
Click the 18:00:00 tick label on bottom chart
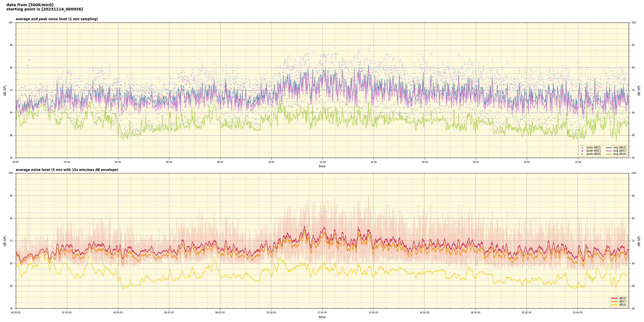(475, 313)
